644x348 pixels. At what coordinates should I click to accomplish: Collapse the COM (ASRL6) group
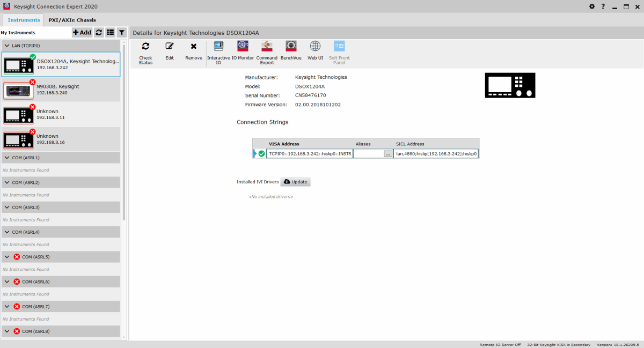(x=6, y=282)
